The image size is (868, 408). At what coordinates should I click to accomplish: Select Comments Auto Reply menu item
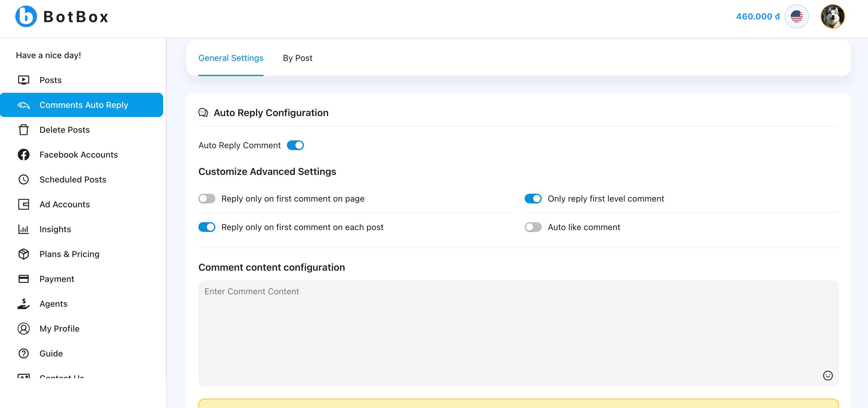click(82, 105)
